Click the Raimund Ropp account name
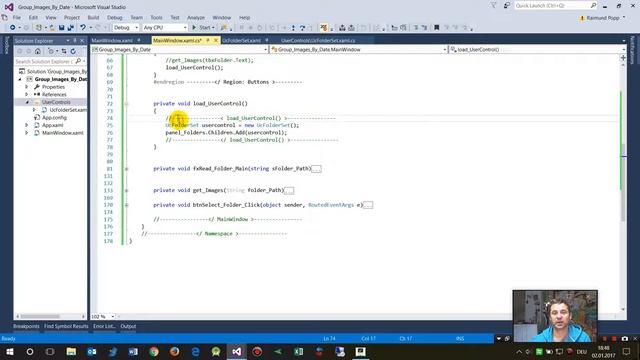The width and height of the screenshot is (640, 360). point(604,18)
